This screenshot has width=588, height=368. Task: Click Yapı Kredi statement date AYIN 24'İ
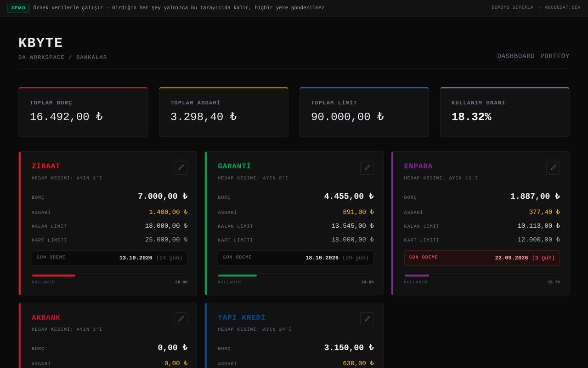[x=277, y=329]
